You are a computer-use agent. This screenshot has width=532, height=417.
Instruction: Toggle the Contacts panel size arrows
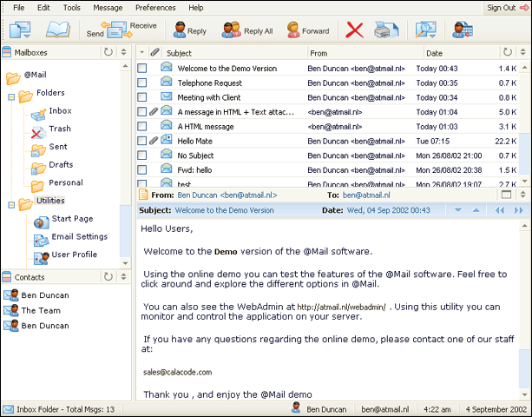(123, 277)
